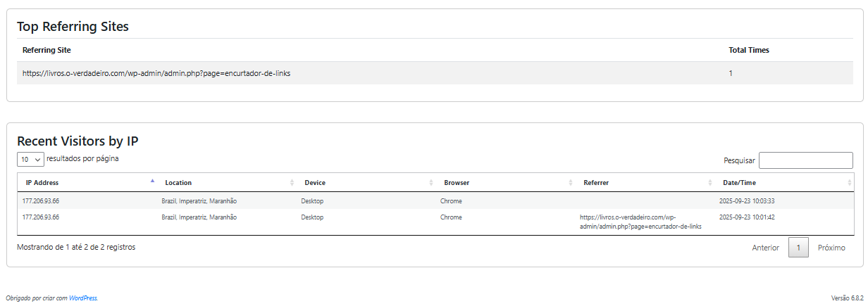Sort the table by Device using its arrows
Image resolution: width=868 pixels, height=306 pixels.
[x=431, y=183]
